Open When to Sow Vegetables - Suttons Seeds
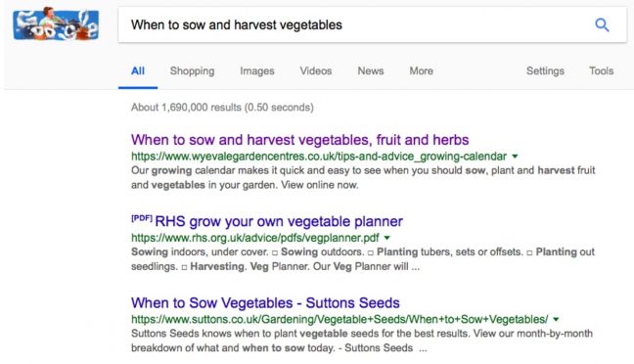The width and height of the screenshot is (634, 364). pos(265,303)
